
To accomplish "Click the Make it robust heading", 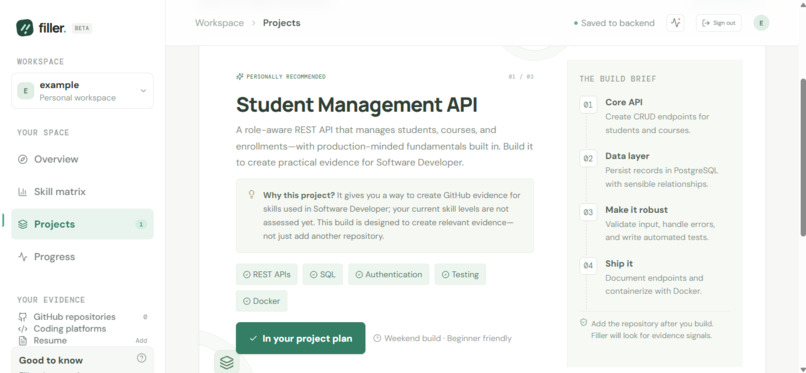I will 636,210.
